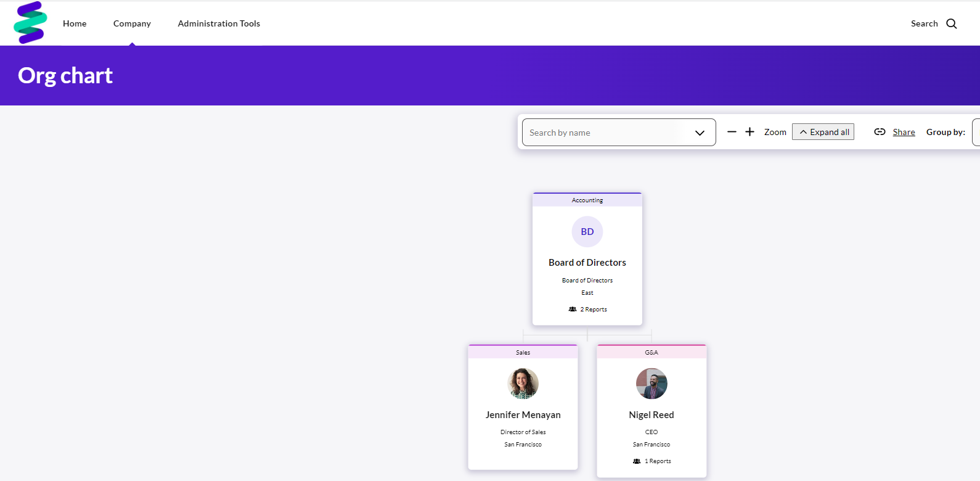Viewport: 980px width, 481px height.
Task: Click Nigel Reed's profile photo
Action: click(x=651, y=384)
